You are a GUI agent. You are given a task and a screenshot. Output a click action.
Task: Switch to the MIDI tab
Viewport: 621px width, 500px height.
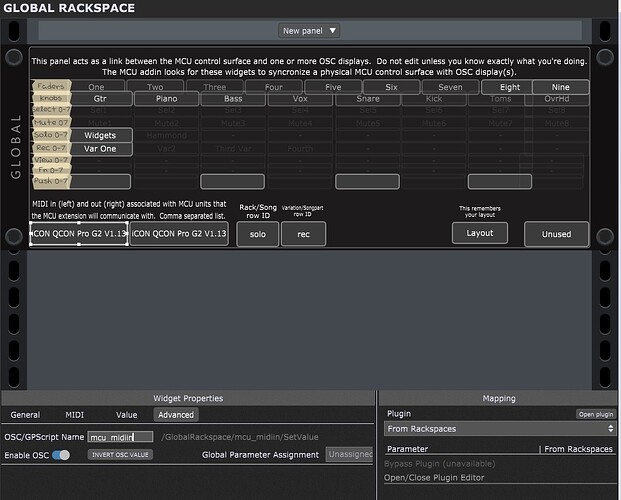click(x=74, y=415)
